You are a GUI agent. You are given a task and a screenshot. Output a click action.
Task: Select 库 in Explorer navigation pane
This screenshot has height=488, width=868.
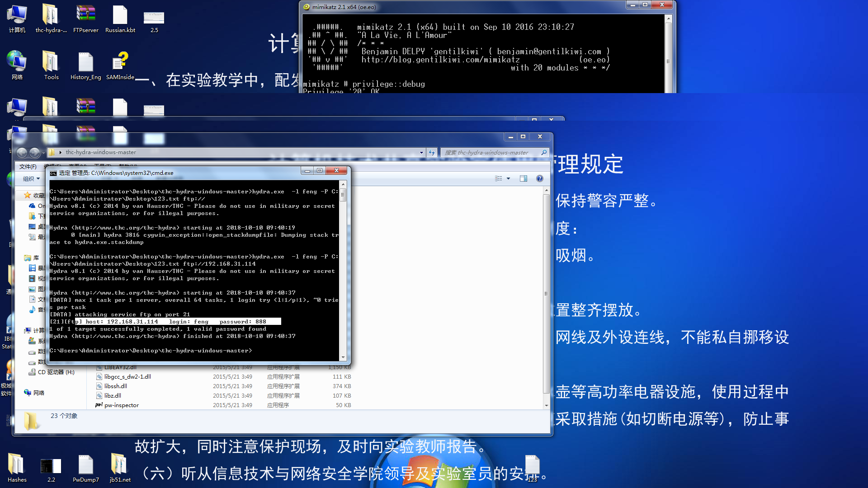(32, 258)
